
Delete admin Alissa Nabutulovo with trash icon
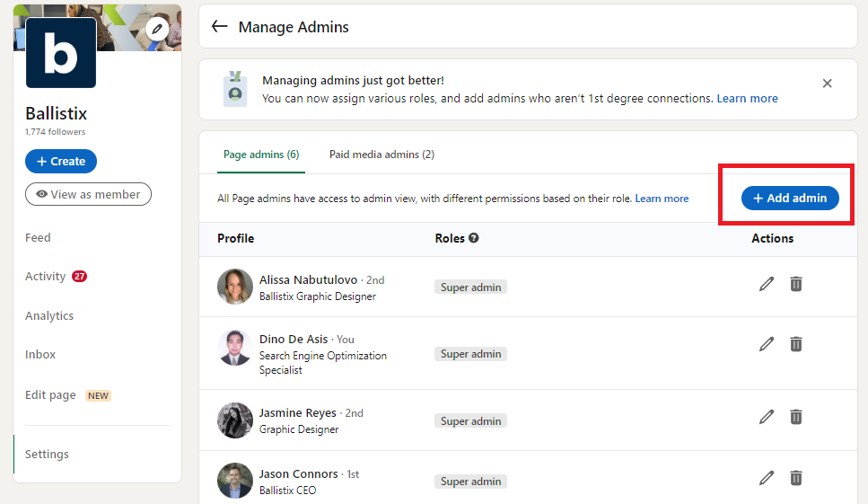(x=795, y=284)
